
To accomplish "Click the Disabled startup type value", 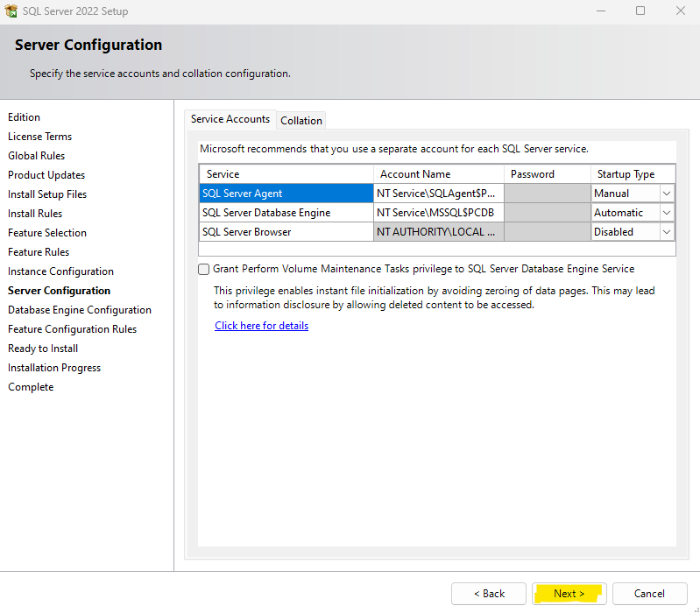I will [613, 232].
